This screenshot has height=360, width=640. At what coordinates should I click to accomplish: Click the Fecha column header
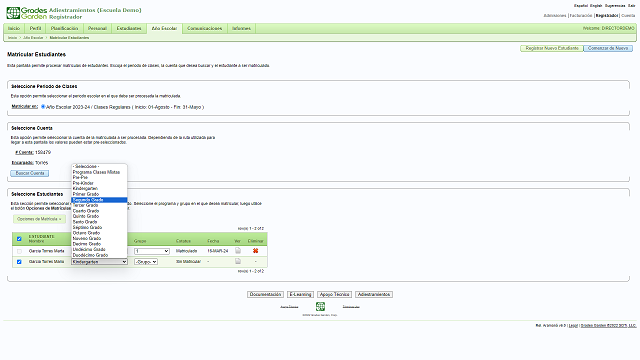click(213, 241)
